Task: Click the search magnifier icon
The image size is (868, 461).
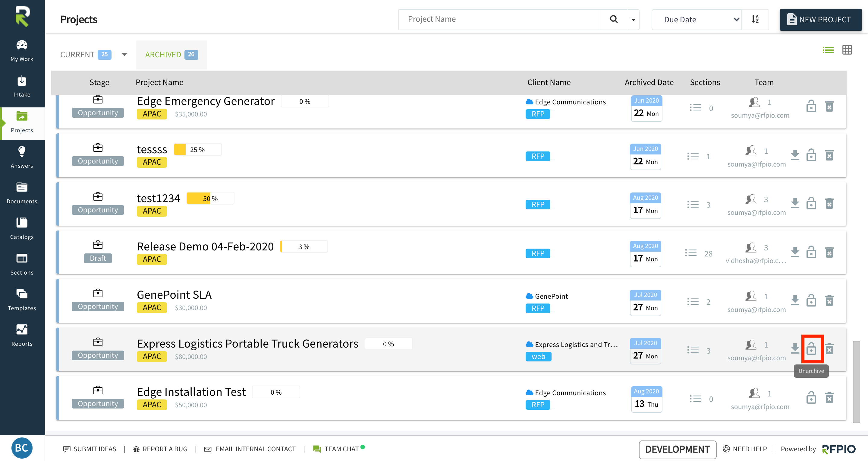Action: (x=614, y=20)
